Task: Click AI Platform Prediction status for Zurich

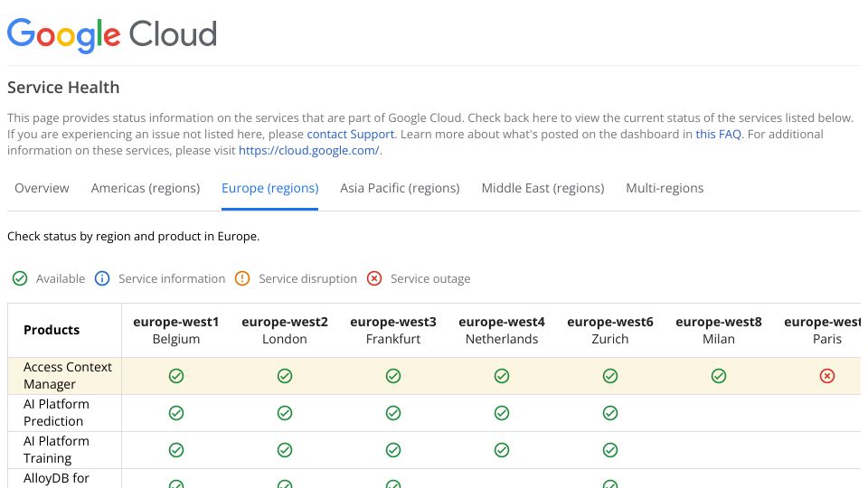Action: point(610,413)
